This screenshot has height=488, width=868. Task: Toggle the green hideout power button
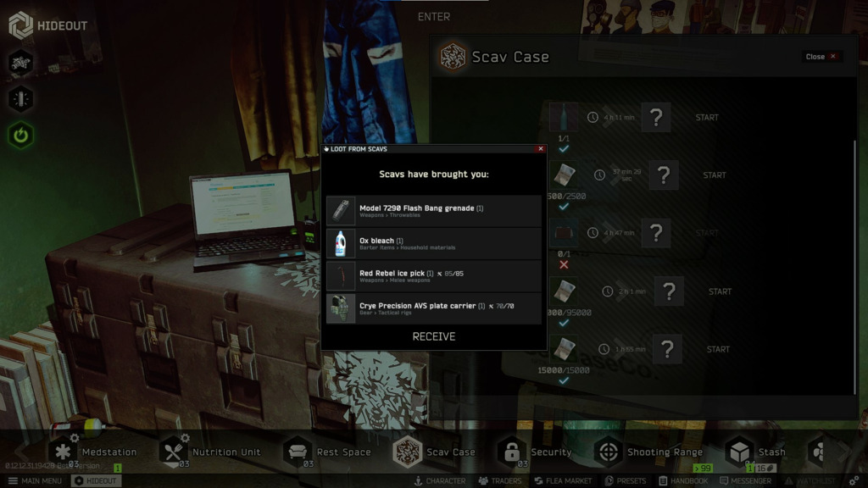point(21,135)
